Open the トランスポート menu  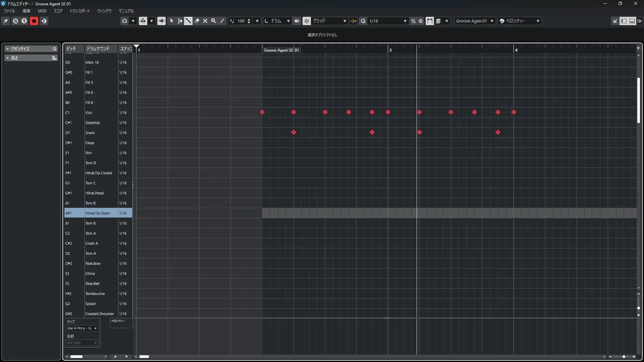coord(79,11)
